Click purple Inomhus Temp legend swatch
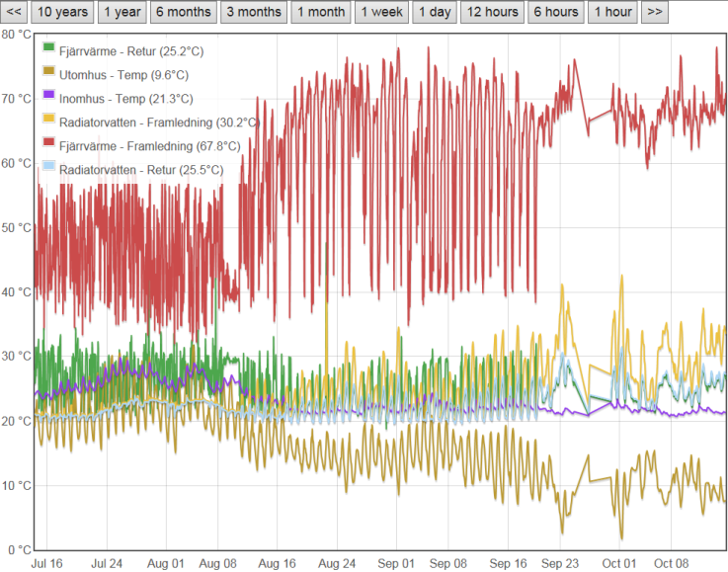728x572 pixels. [49, 98]
